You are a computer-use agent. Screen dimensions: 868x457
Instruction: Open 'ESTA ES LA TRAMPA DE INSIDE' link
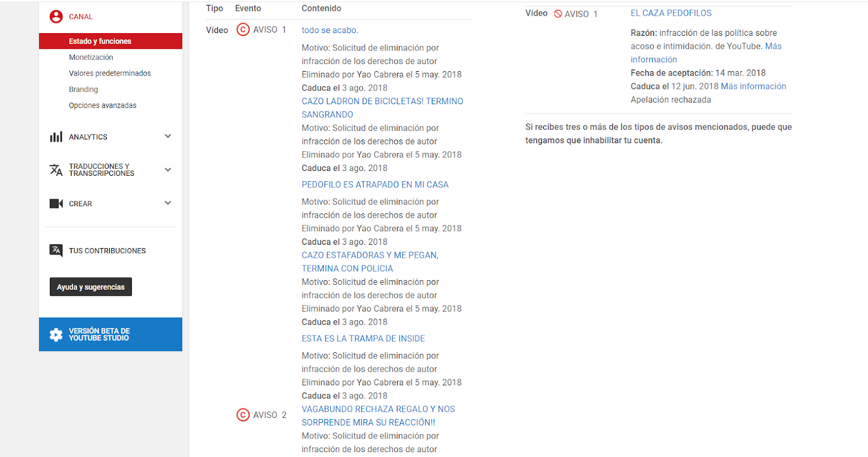point(363,339)
